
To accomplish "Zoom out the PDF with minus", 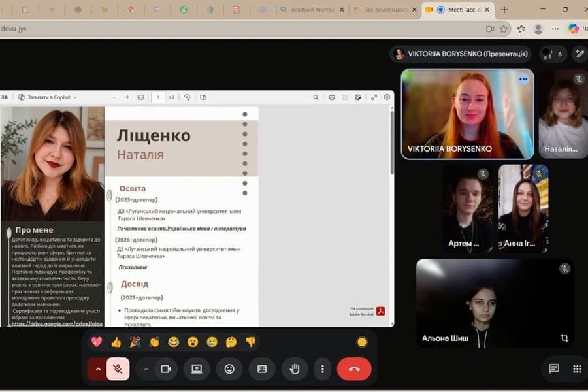I will point(114,97).
